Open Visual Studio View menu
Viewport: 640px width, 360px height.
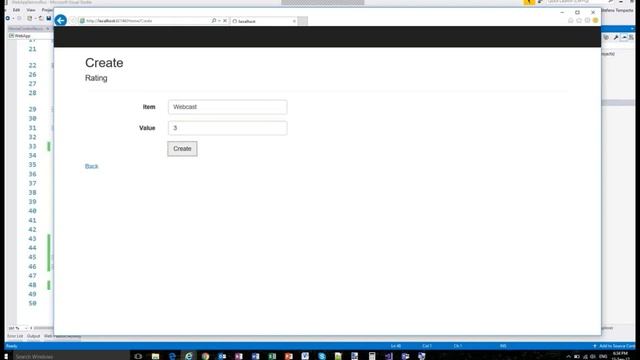click(x=31, y=10)
